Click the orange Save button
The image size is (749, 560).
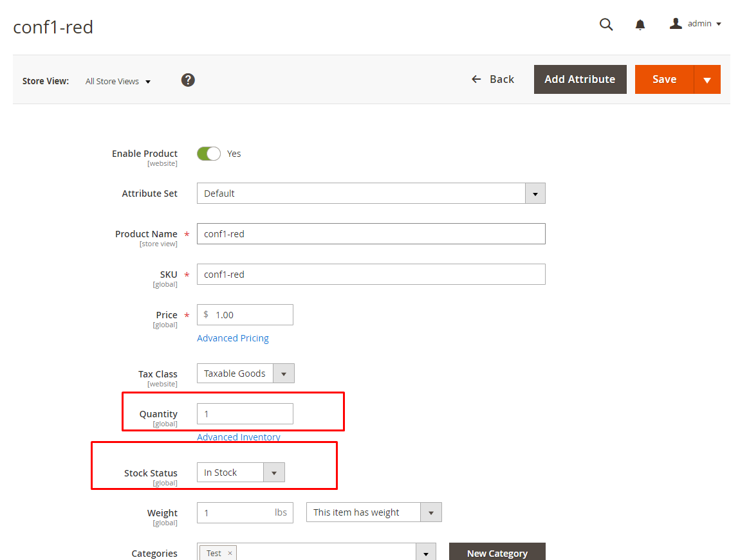point(664,79)
